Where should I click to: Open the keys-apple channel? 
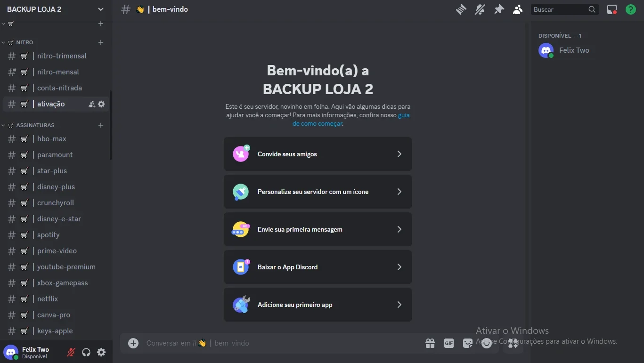click(56, 331)
